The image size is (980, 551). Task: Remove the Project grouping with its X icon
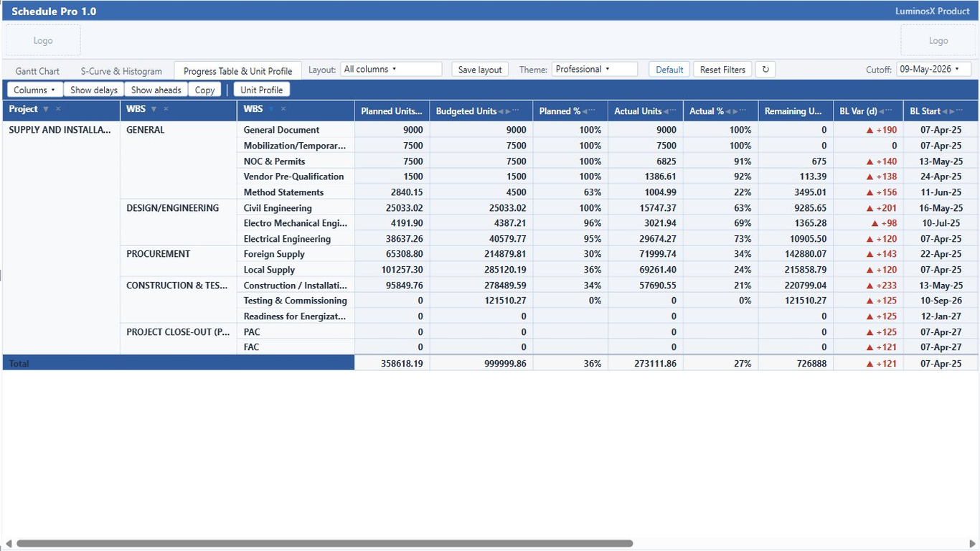click(58, 109)
